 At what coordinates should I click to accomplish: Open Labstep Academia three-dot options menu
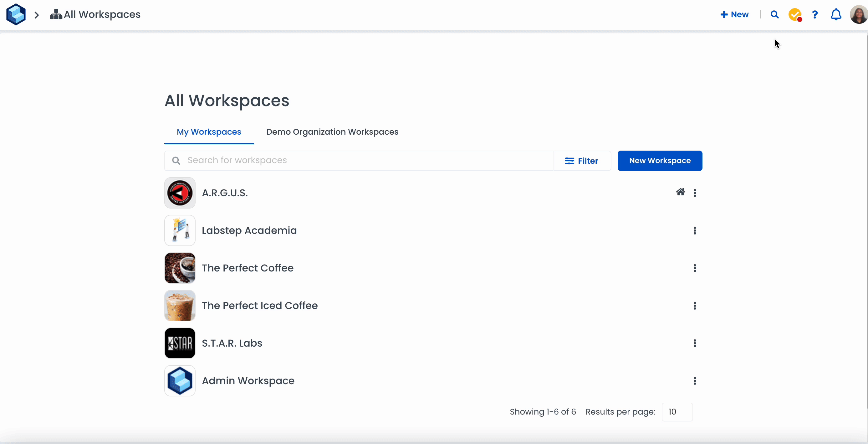(695, 230)
